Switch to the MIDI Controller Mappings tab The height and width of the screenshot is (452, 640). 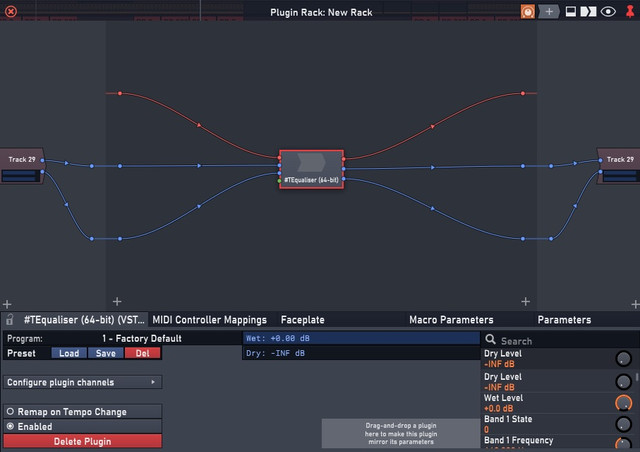coord(209,320)
